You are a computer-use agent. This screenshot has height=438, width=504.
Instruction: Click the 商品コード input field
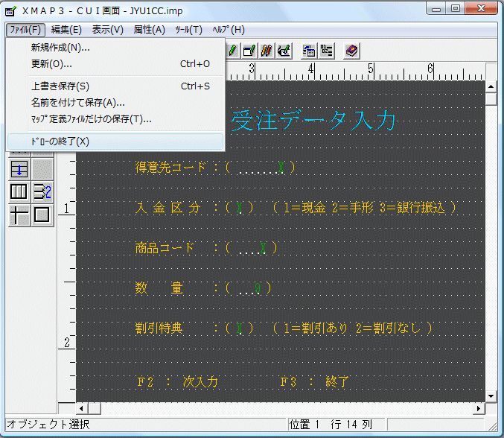(x=252, y=248)
